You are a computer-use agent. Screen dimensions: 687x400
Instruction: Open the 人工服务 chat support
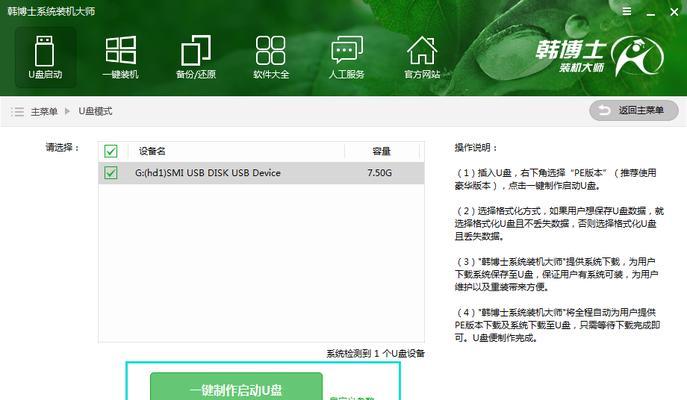coord(347,57)
